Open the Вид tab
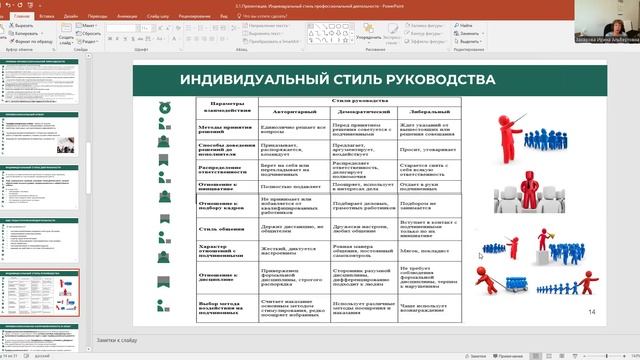 tap(224, 16)
